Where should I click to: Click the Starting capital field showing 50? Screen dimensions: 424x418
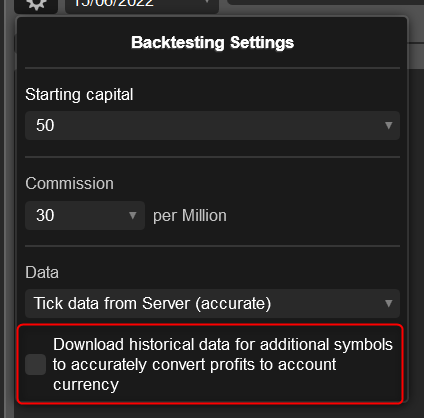tap(212, 125)
